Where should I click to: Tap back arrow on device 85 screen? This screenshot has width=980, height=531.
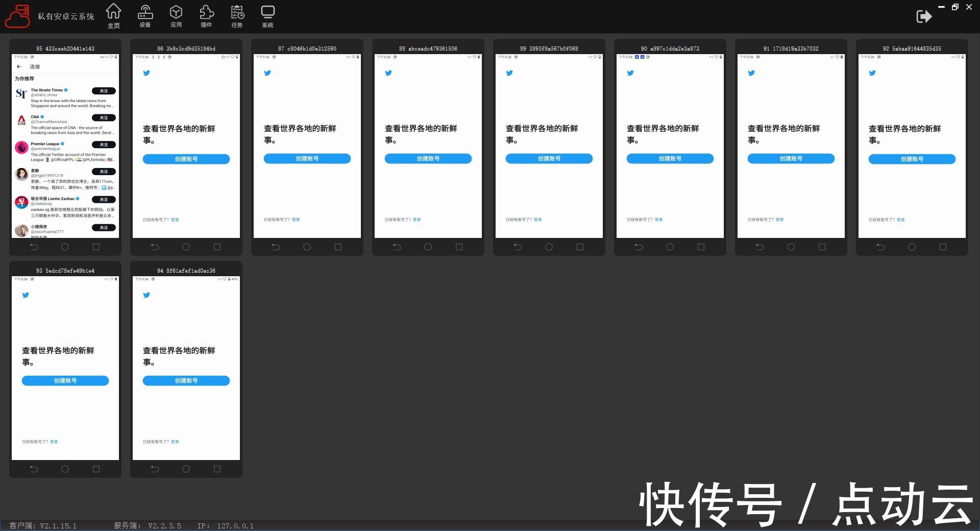tap(19, 66)
